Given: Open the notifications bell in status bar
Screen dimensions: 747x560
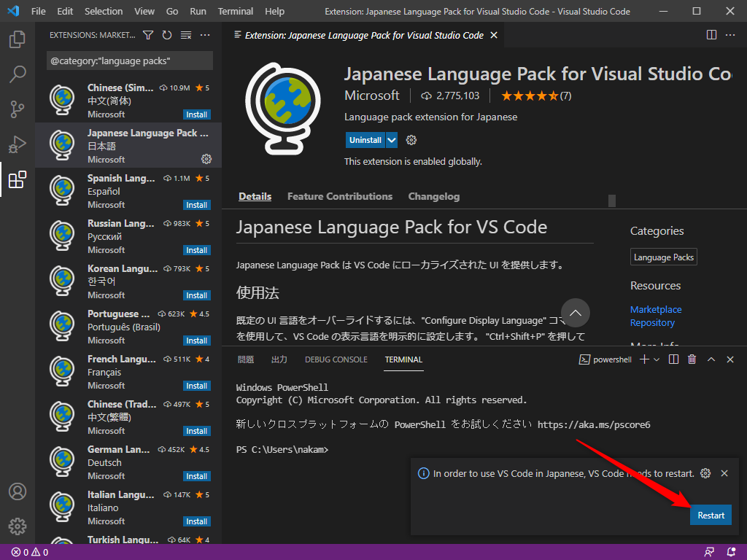Looking at the screenshot, I should click(x=731, y=553).
